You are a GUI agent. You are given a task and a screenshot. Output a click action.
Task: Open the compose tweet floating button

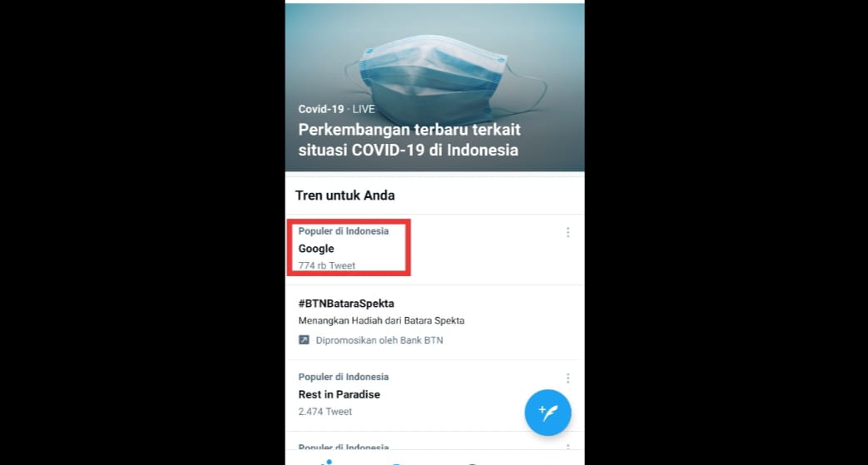pyautogui.click(x=548, y=413)
